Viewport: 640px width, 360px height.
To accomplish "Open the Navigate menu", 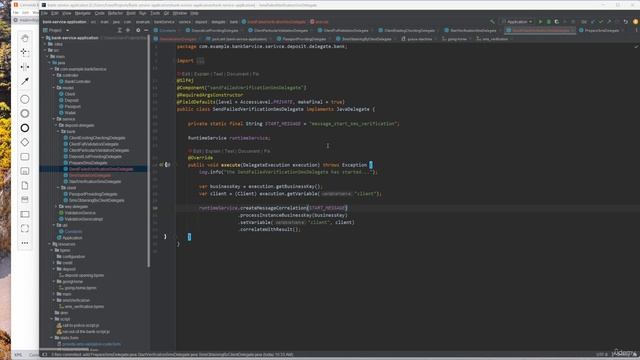I will click(82, 13).
